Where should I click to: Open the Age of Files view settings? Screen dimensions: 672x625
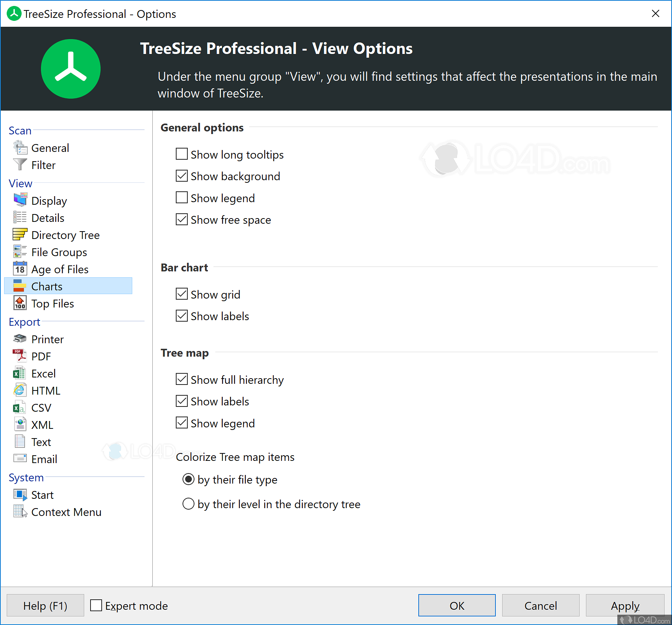point(60,269)
